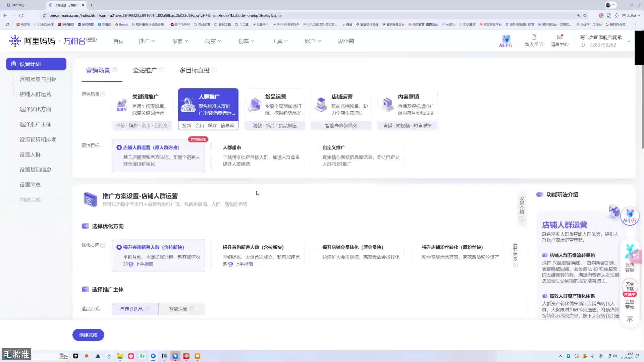Click the 创建完成 button at the bottom
Screen dimensions: 644x362
pos(88,335)
